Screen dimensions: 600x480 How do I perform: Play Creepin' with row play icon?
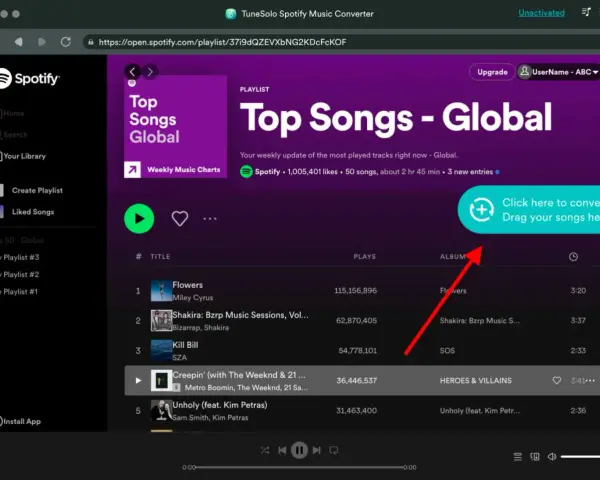[x=139, y=380]
